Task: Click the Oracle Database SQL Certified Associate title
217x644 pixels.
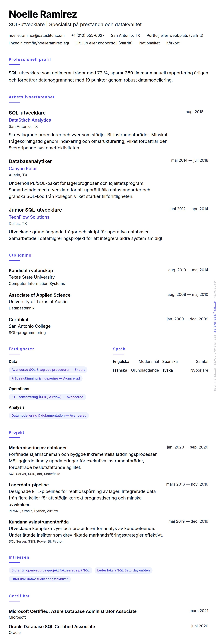Action: tap(52, 626)
